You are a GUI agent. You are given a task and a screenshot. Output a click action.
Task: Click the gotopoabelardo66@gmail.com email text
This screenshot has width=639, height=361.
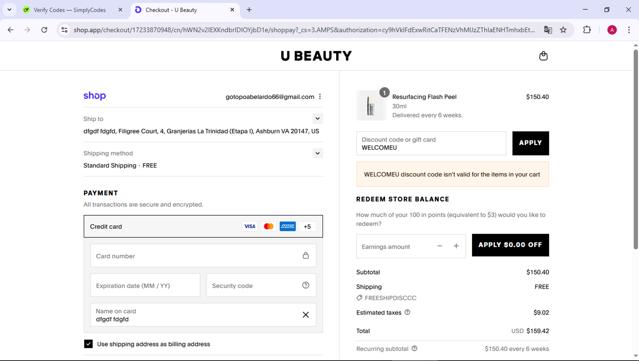tap(270, 97)
